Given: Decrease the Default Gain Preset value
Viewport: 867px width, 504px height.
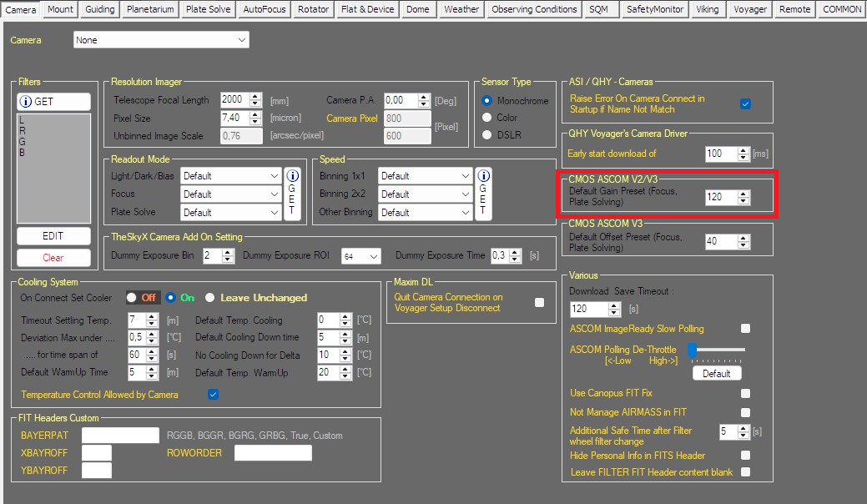Looking at the screenshot, I should pos(743,201).
